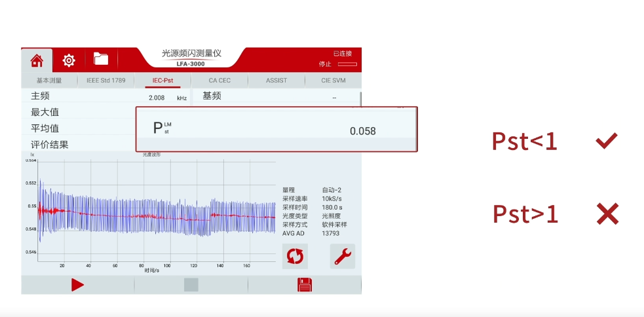The image size is (644, 317).
Task: Select the IEC-Pst tab
Action: [x=162, y=81]
